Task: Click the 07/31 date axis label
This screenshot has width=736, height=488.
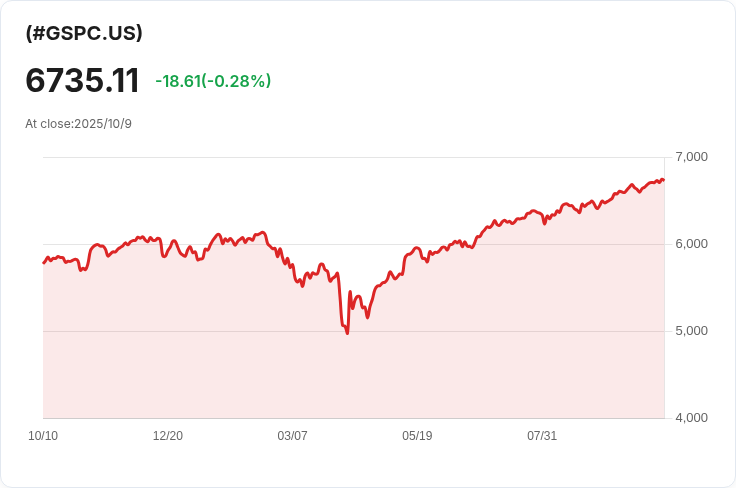Action: (542, 435)
